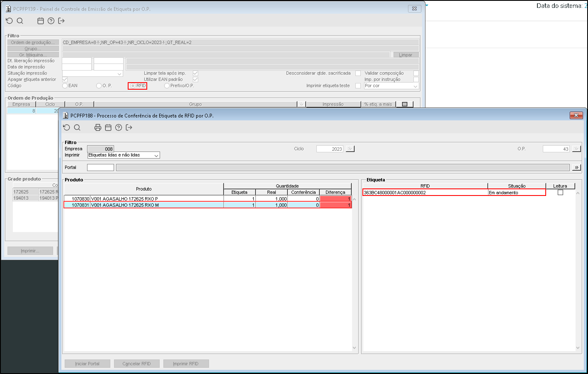
Task: Click the 'Imprimir RFID' button
Action: click(x=186, y=364)
